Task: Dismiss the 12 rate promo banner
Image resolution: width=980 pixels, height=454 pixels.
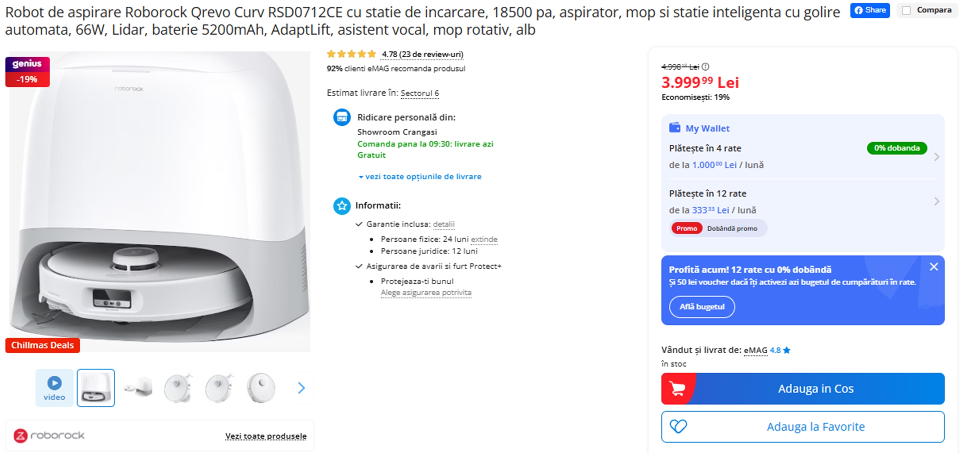Action: [934, 266]
